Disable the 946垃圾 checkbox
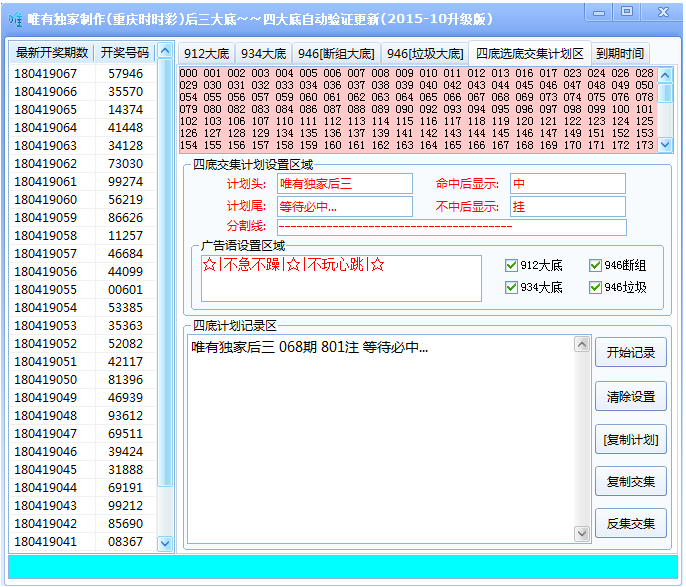Screen dimensions: 686x587 click(x=596, y=287)
